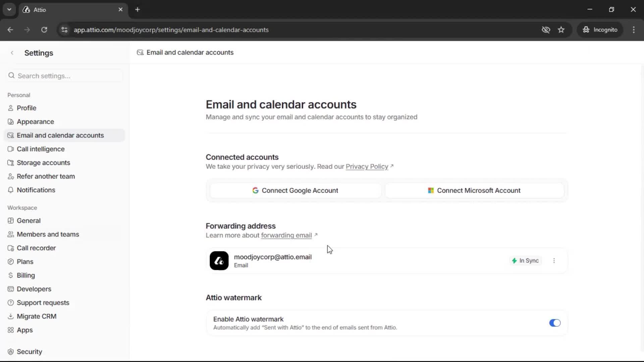Open Members and teams settings
Screen dimensions: 644x362
tap(48, 234)
